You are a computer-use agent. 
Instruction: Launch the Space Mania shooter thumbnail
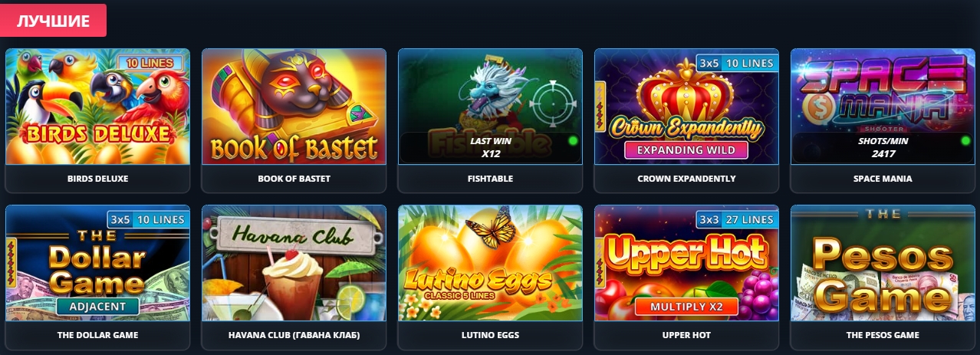[x=883, y=107]
